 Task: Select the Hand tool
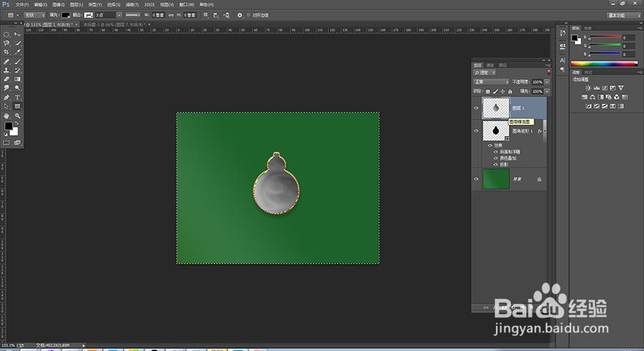tap(6, 116)
